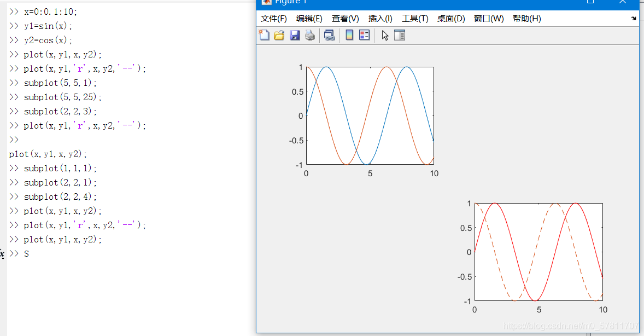The height and width of the screenshot is (336, 644).
Task: Open the 帮助(H) menu
Action: 527,19
